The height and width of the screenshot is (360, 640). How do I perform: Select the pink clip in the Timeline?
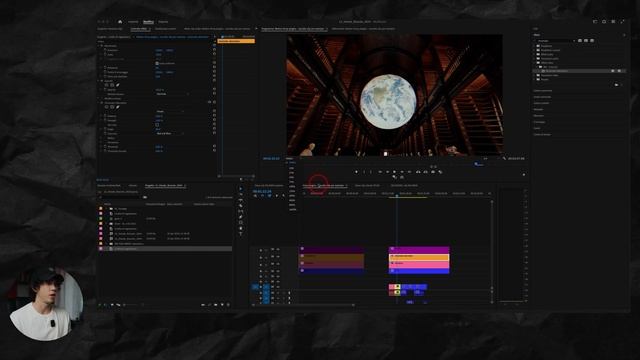pyautogui.click(x=419, y=264)
